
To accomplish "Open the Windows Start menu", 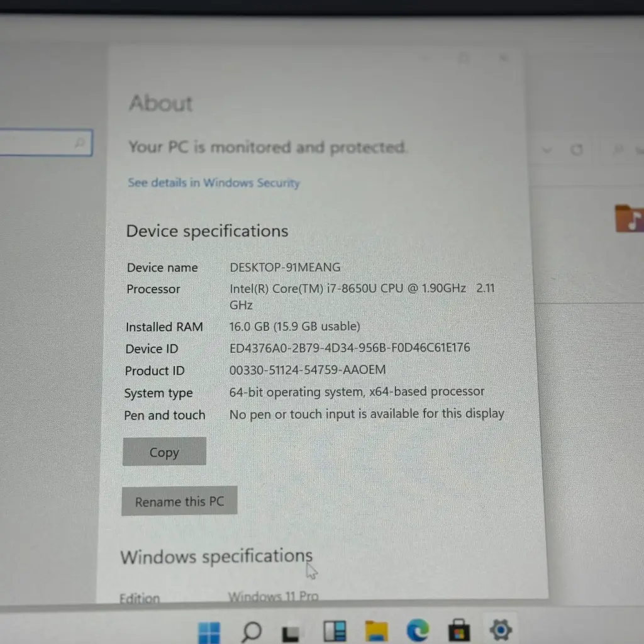I will 209,632.
